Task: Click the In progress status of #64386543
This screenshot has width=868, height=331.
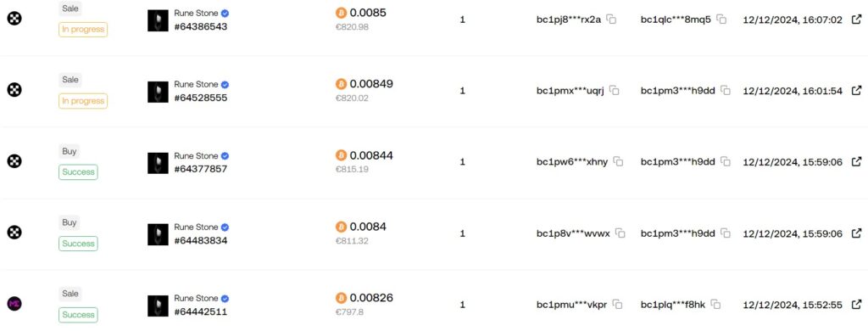Action: tap(83, 30)
